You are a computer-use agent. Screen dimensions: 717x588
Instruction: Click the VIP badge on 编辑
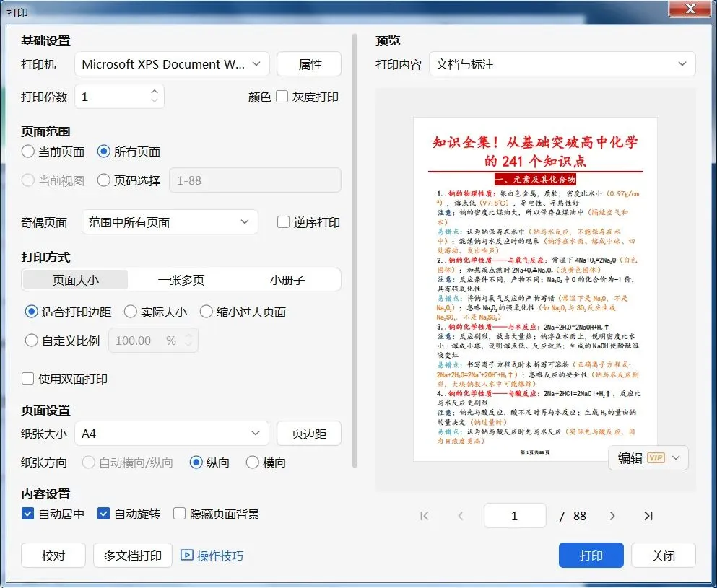(x=656, y=458)
